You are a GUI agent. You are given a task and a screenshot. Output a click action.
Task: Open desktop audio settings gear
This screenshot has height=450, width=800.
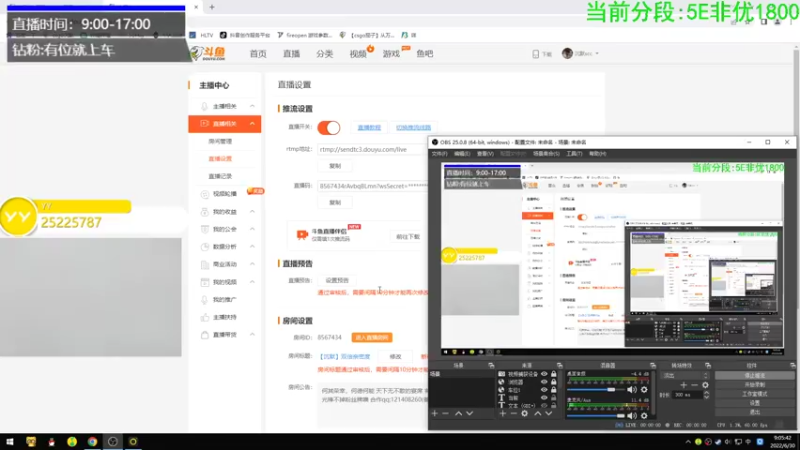(x=644, y=390)
